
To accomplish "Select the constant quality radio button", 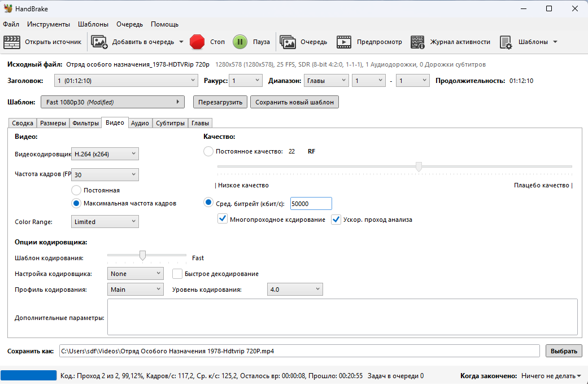I will [208, 151].
